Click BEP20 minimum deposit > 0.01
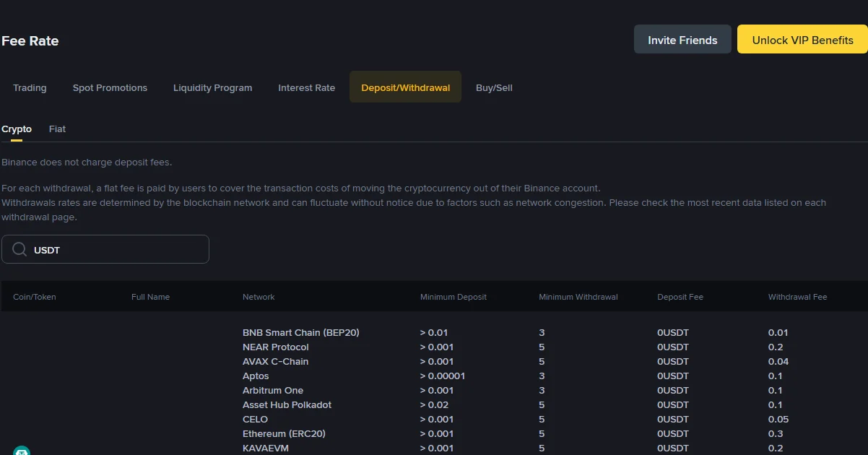The height and width of the screenshot is (455, 868). (434, 333)
